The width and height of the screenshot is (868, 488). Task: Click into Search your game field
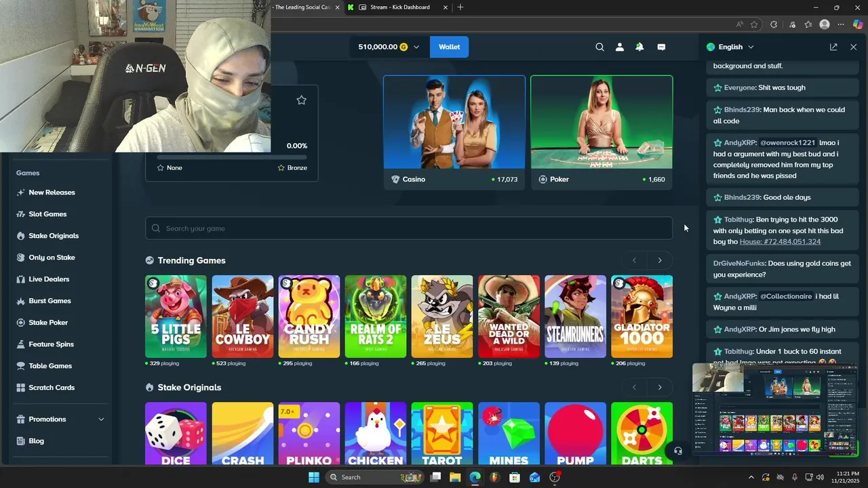coord(409,228)
